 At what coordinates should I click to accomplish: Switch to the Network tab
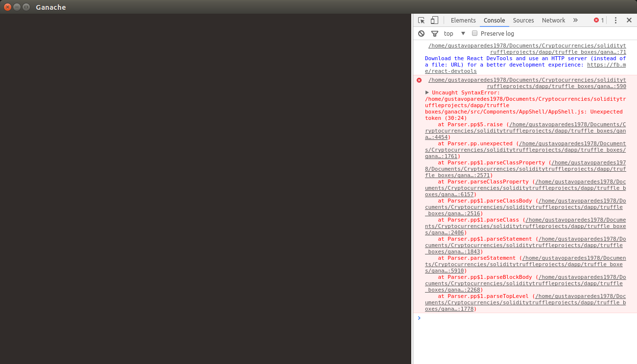click(x=553, y=20)
